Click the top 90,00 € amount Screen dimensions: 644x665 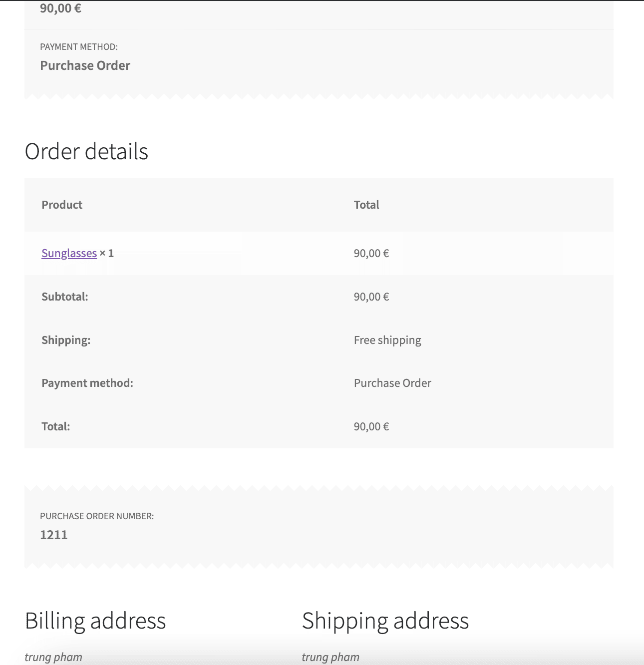(60, 8)
